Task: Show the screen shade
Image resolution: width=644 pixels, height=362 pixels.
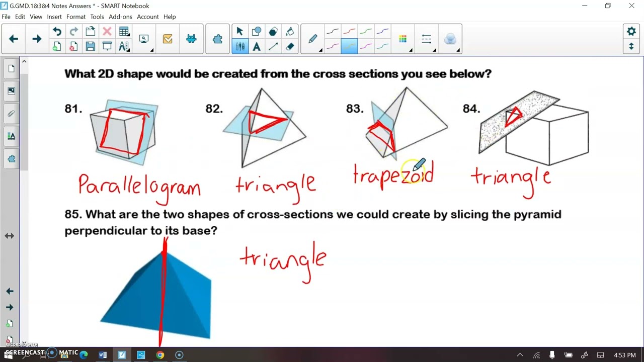Action: [x=107, y=46]
